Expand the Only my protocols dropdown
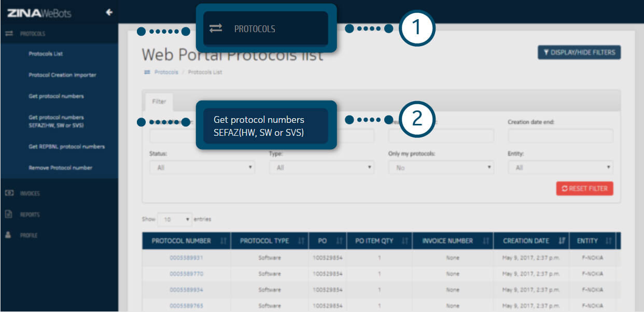The width and height of the screenshot is (644, 312). [441, 167]
